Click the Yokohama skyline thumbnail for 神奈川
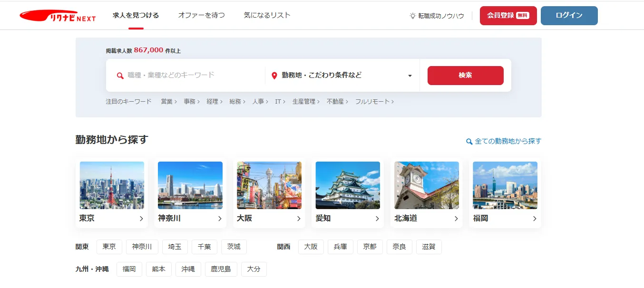The image size is (644, 288). [190, 185]
